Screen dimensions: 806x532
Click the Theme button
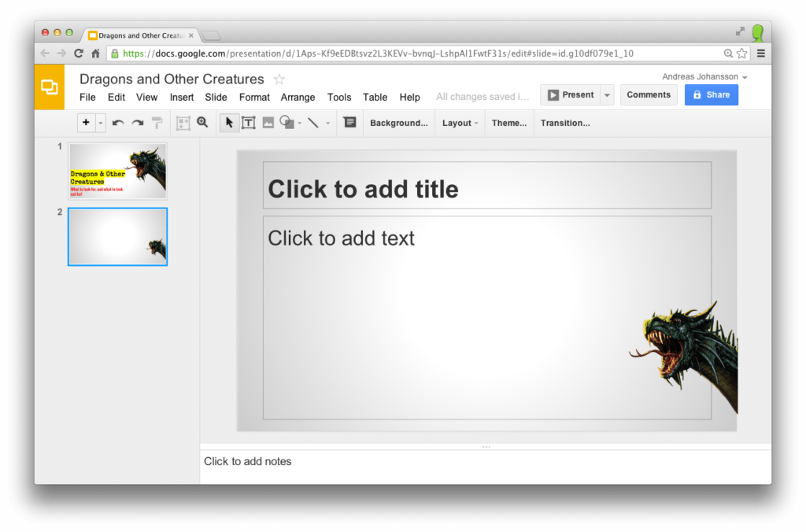point(508,123)
